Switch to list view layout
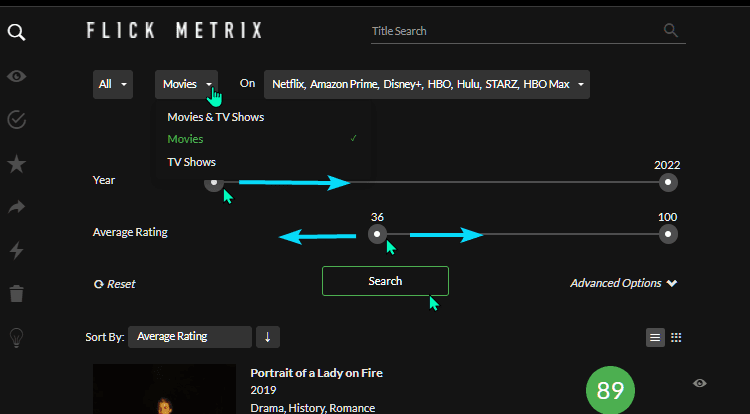 655,337
